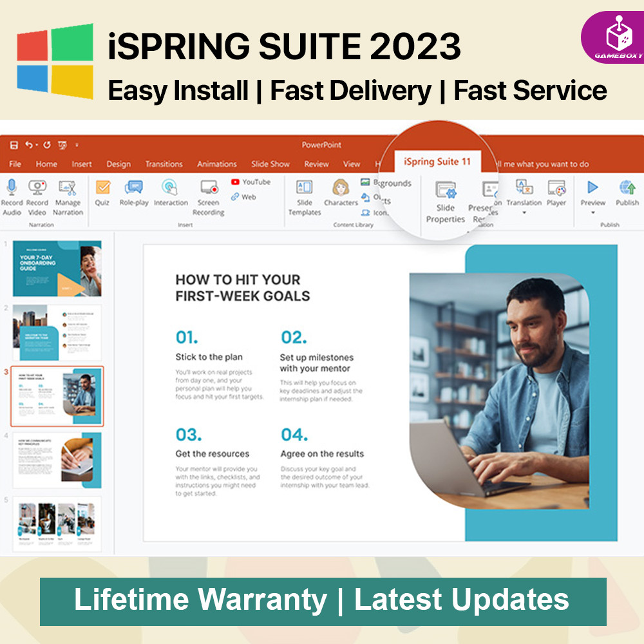The image size is (644, 644).
Task: Insert a YouTube video
Action: (x=251, y=182)
